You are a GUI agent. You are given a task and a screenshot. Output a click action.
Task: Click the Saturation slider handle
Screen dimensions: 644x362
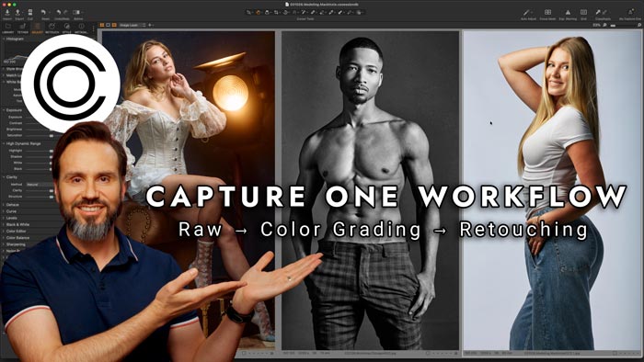52,135
